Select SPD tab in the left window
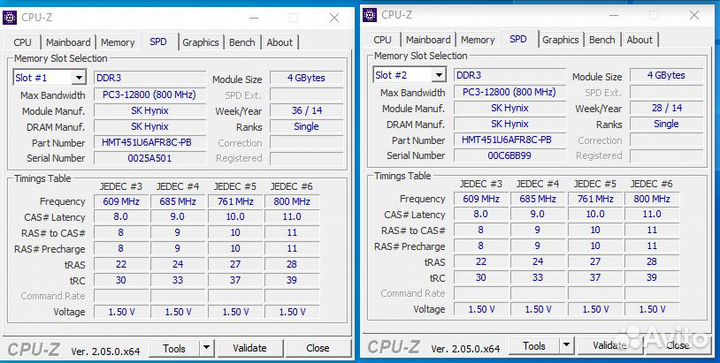Screen dimensions: 720x363 point(158,41)
